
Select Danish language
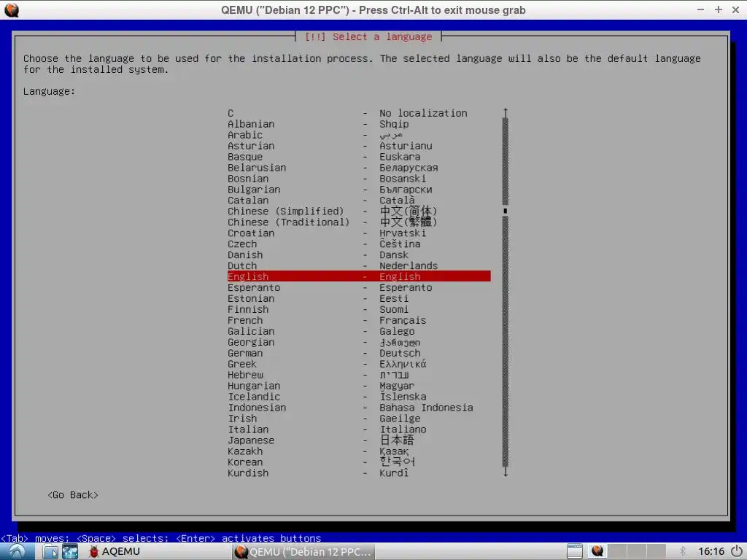click(359, 255)
